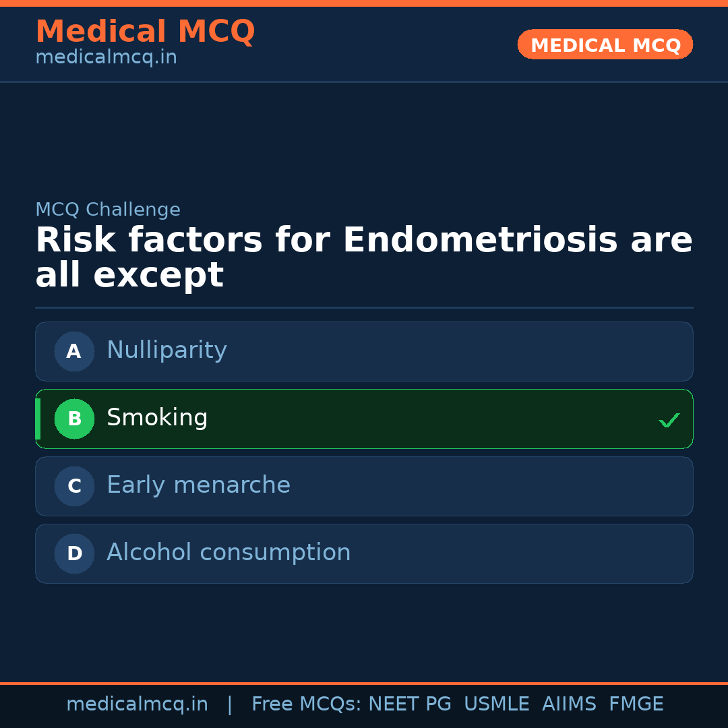
Task: Select FMGE in the footer
Action: click(x=636, y=704)
